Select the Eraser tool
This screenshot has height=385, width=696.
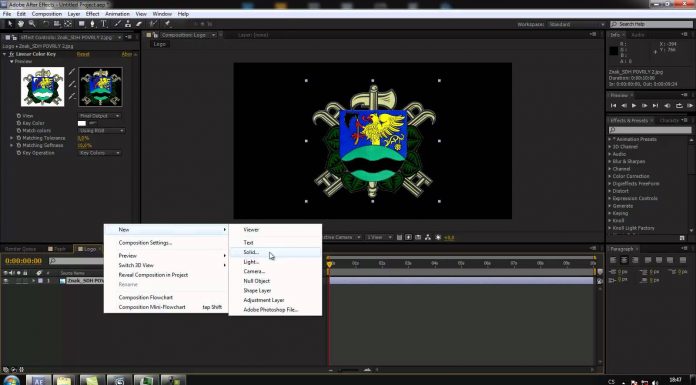point(138,24)
